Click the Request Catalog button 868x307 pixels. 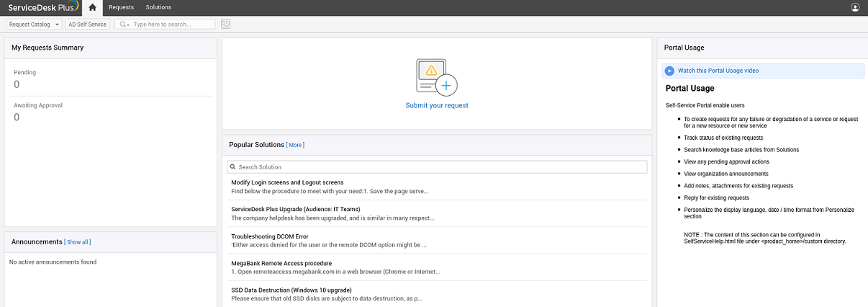(30, 25)
